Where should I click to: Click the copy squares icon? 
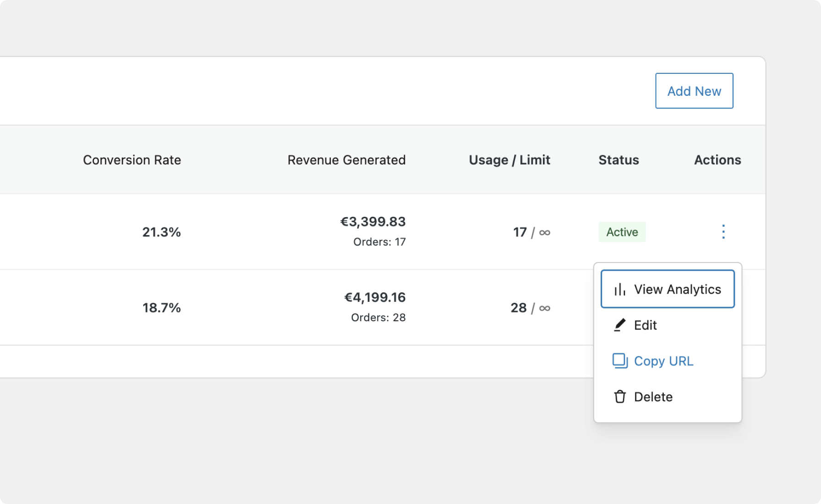(620, 361)
